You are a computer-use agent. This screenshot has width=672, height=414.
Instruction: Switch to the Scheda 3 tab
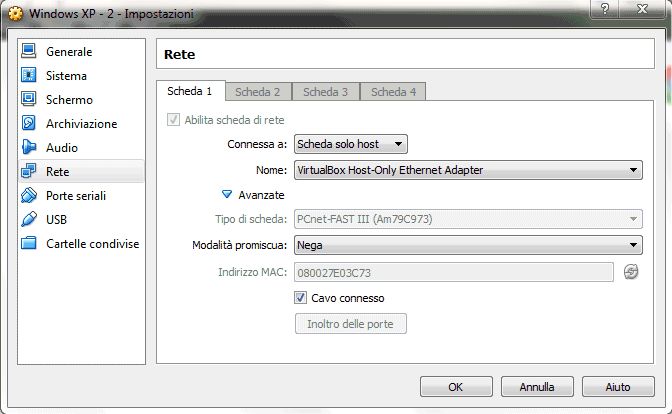[325, 92]
